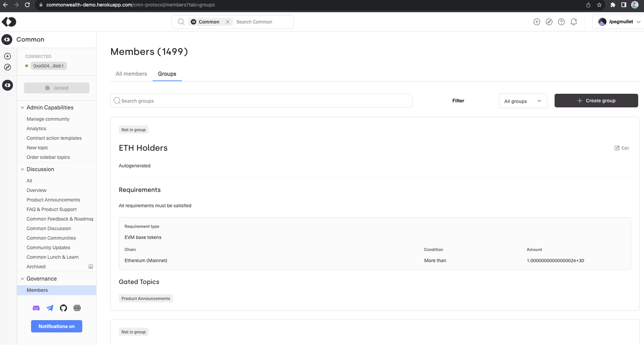Toggle the Notifications on button
The image size is (644, 345).
point(57,326)
